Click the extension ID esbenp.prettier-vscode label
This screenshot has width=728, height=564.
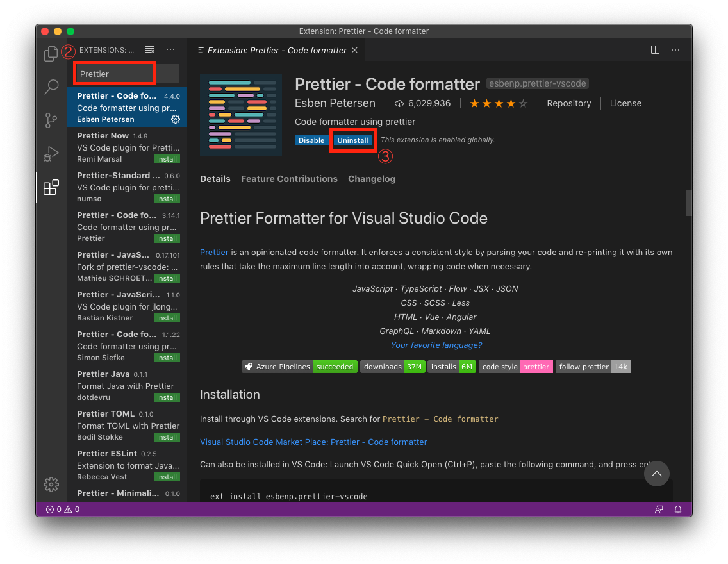(x=537, y=83)
